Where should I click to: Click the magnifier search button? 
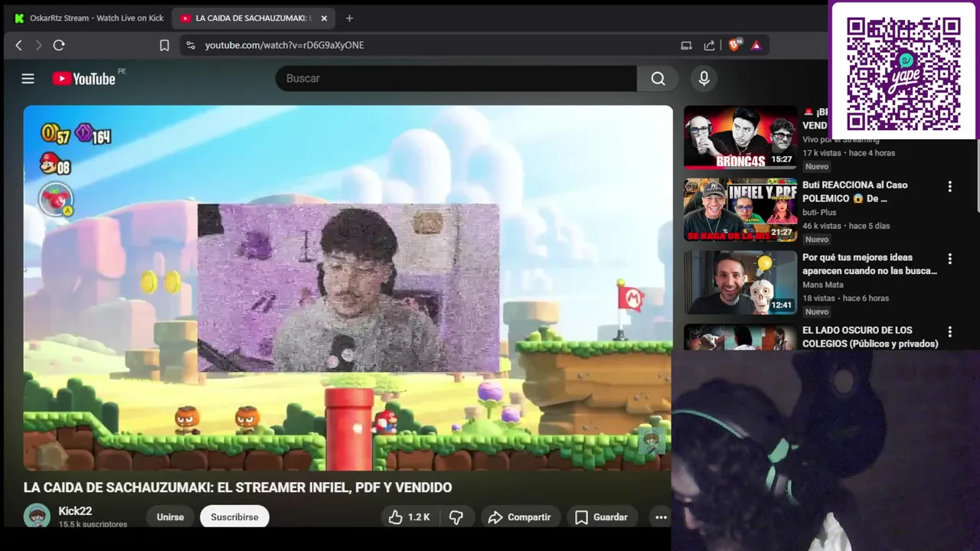pos(658,78)
